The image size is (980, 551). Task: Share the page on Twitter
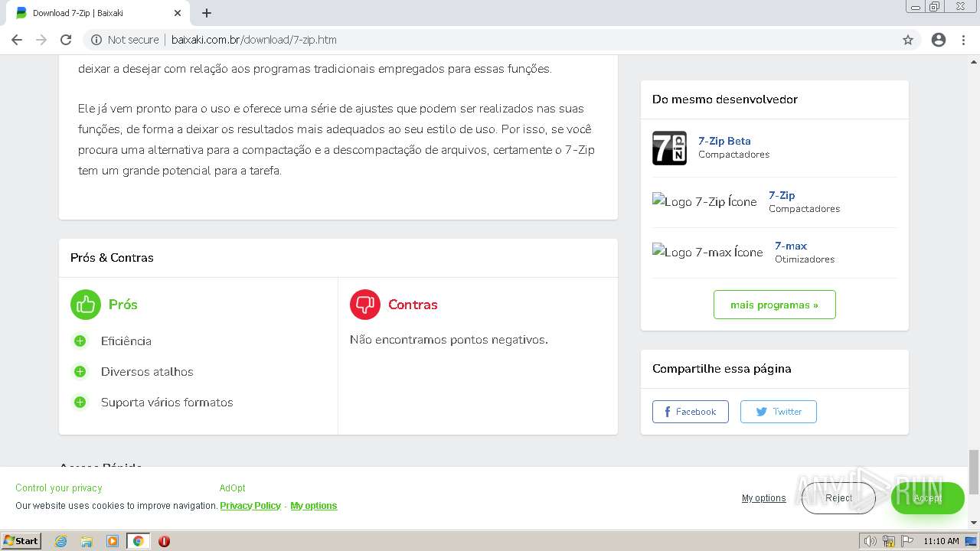coord(778,412)
